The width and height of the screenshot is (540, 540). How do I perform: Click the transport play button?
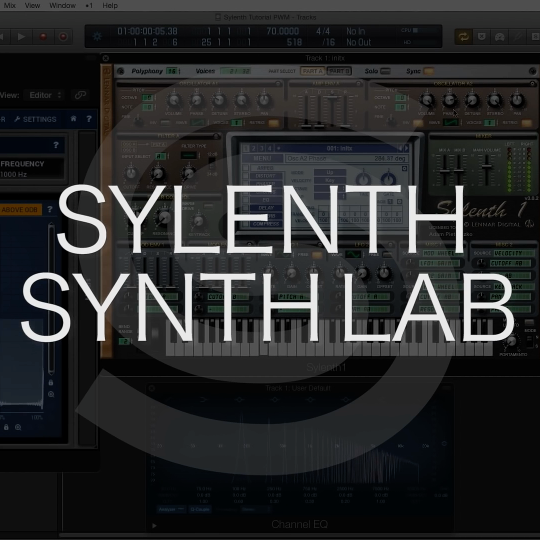coord(21,37)
